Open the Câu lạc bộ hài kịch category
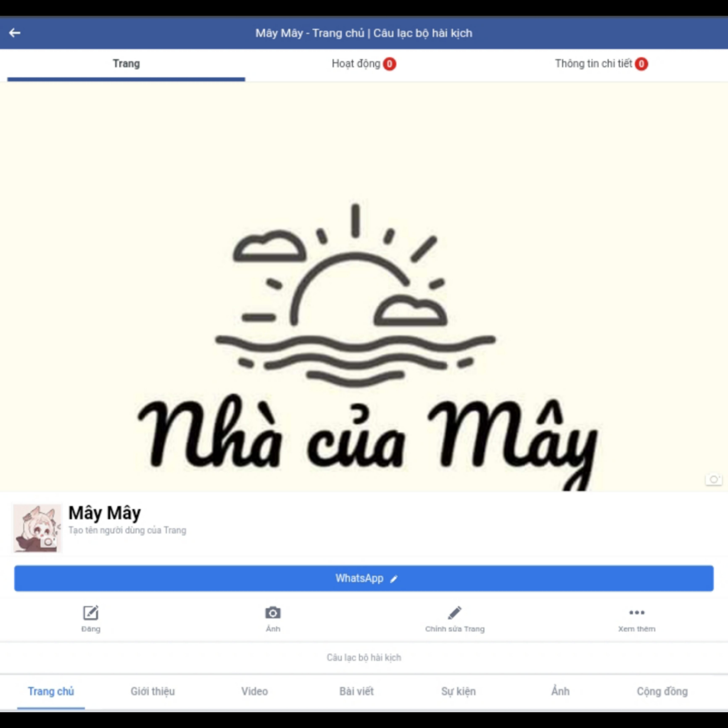 [x=364, y=658]
